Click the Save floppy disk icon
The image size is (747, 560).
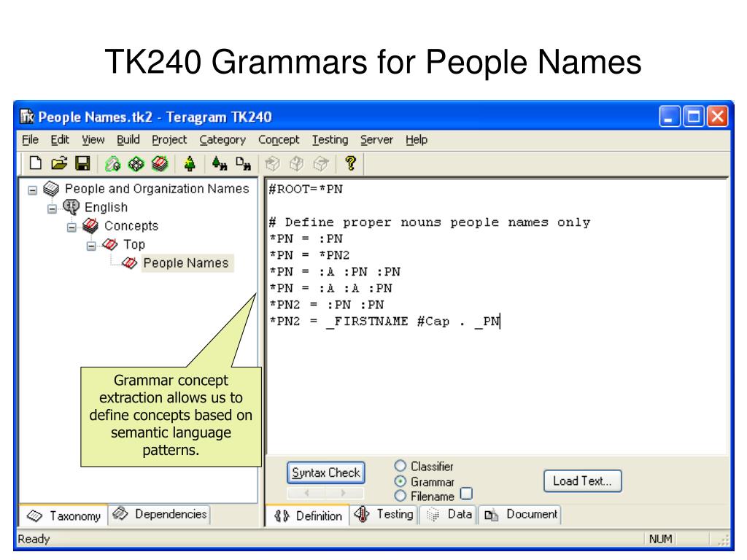[x=83, y=164]
